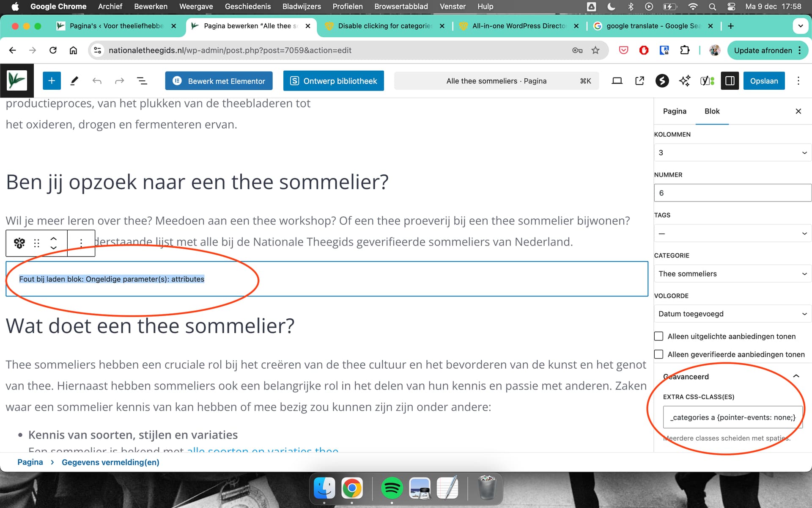Open the document overview list icon
Screen dimensions: 812x508
pyautogui.click(x=142, y=81)
